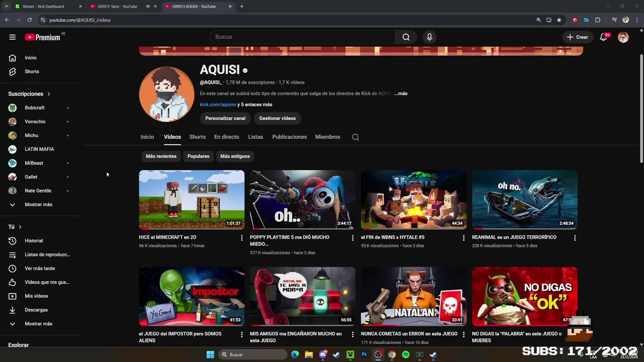Expand channel description with ...más

tap(400, 94)
